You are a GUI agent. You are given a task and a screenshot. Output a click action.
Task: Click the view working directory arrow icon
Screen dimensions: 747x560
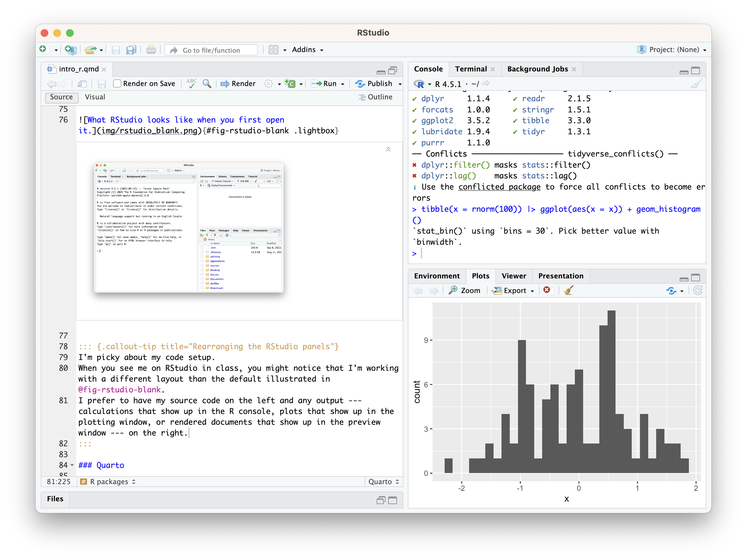[x=486, y=84]
